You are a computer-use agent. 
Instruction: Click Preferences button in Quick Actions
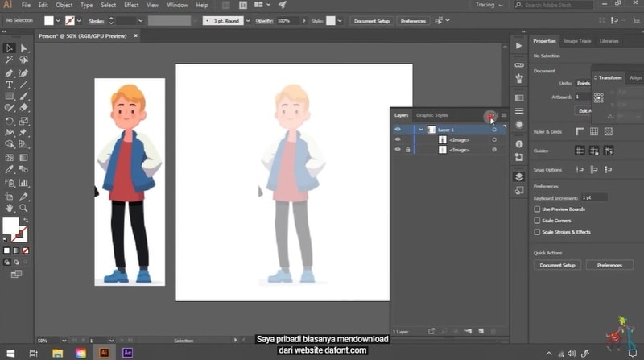tap(609, 265)
